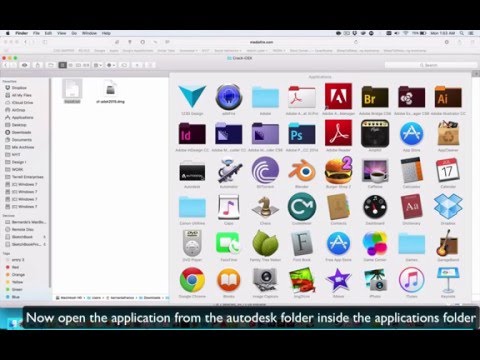Open the 123D Design app icon
The width and height of the screenshot is (480, 360).
point(192,97)
